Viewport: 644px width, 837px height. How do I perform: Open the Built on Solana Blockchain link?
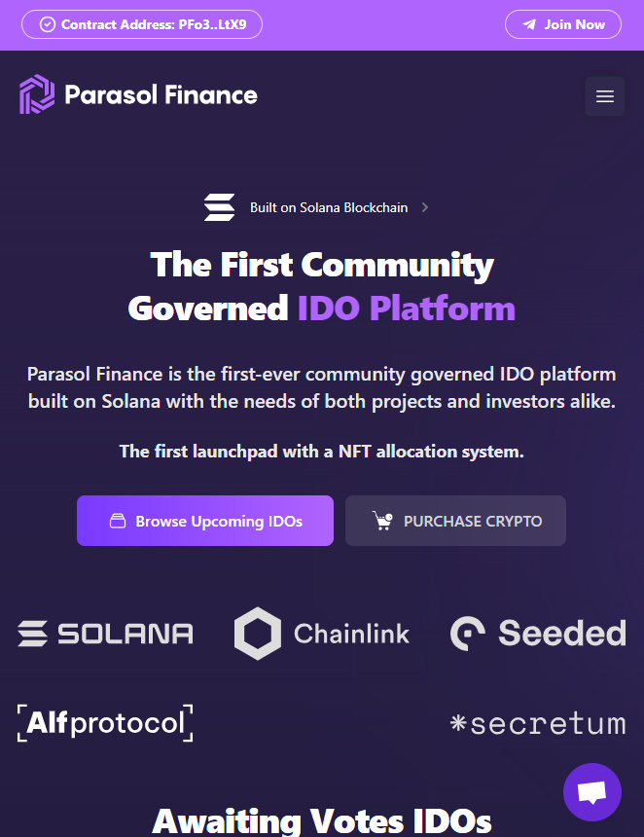[328, 207]
